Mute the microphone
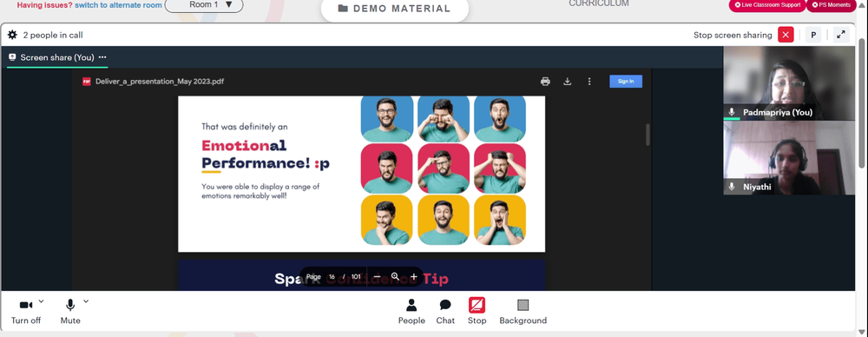868x337 pixels. click(70, 312)
